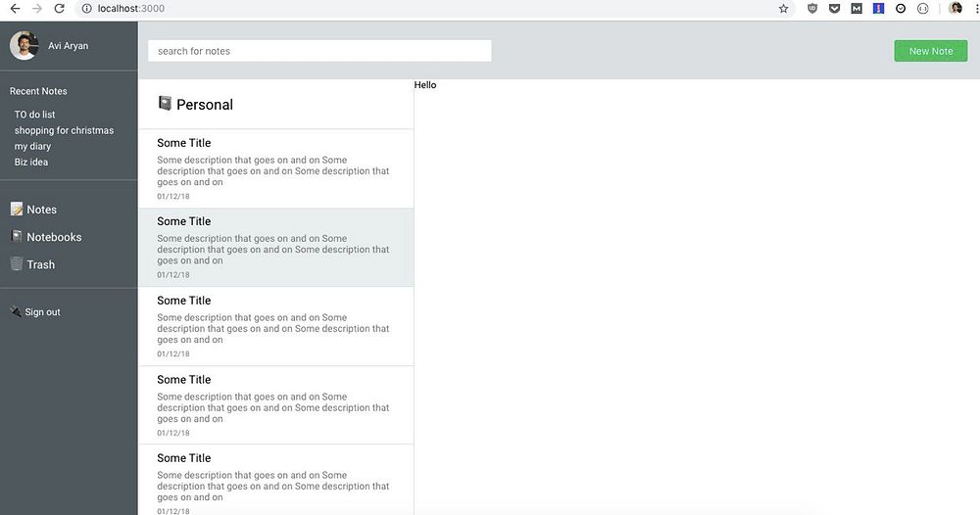Click the Personal notebook icon
Viewport: 980px width, 515px height.
[x=165, y=103]
